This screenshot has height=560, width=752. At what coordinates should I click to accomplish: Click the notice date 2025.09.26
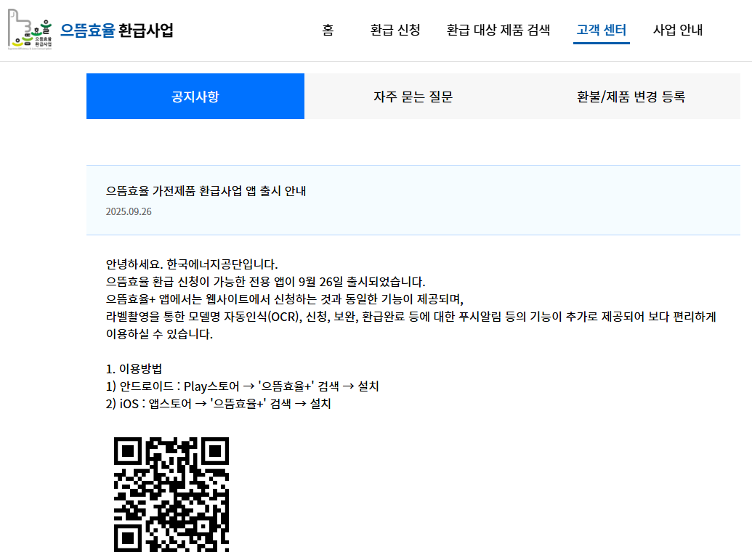tap(129, 211)
